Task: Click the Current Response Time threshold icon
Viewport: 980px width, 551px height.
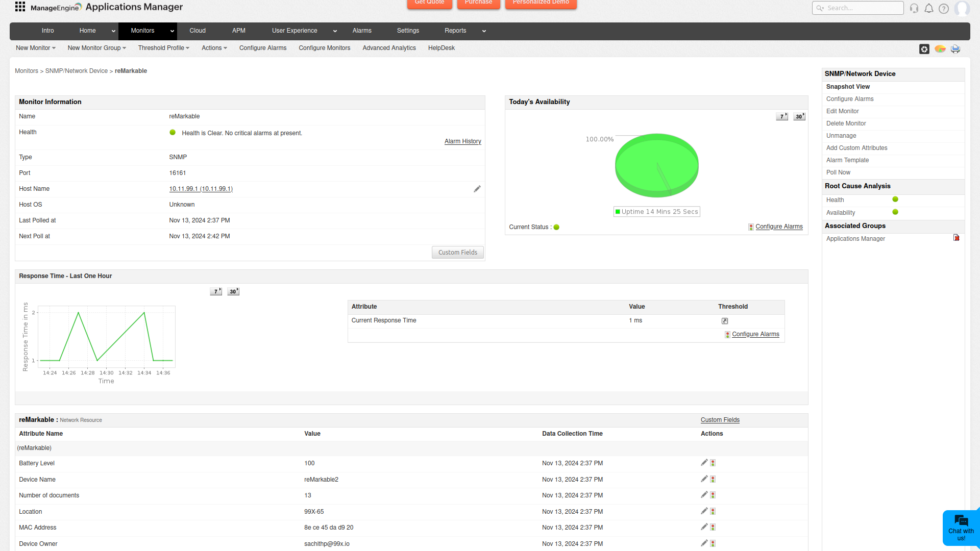Action: 725,321
